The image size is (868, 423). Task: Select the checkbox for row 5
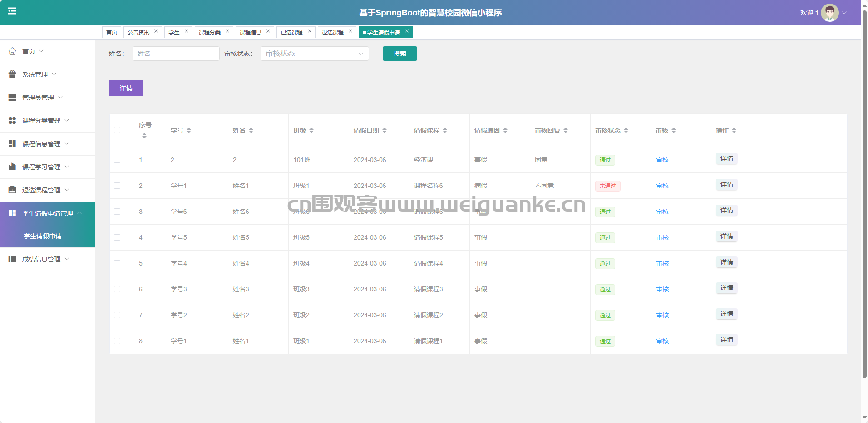[x=117, y=264]
